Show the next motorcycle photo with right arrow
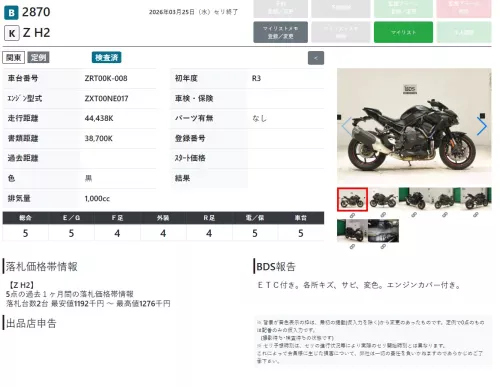The height and width of the screenshot is (387, 500). 482,126
